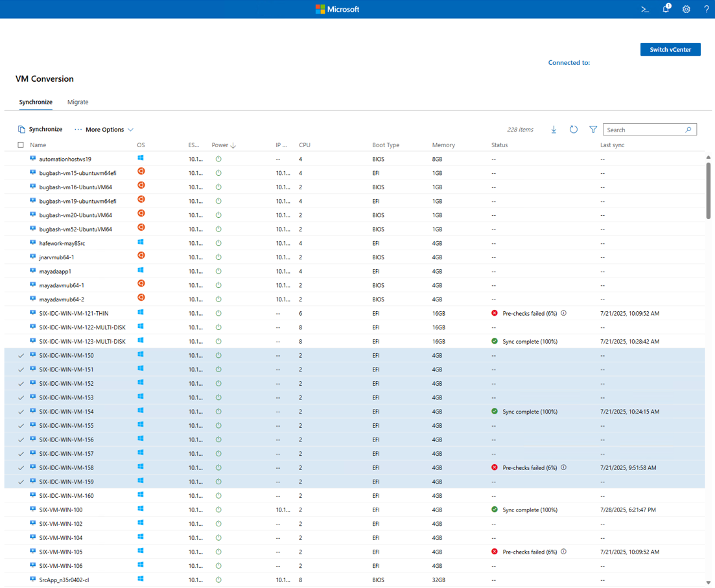Click Sync complete (100%) for SIX-IDC-WIN-VM-154
This screenshot has width=715, height=588.
530,412
